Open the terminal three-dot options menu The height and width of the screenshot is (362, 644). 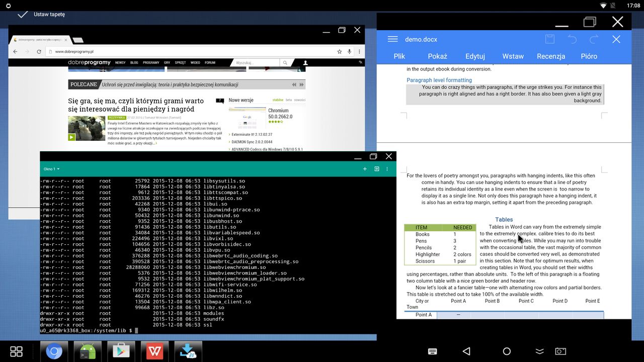[x=387, y=169]
